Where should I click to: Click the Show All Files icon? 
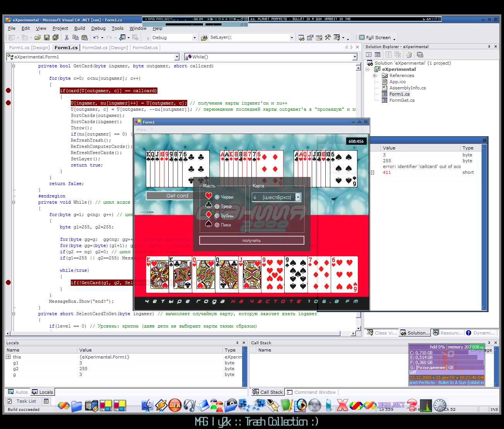[409, 55]
